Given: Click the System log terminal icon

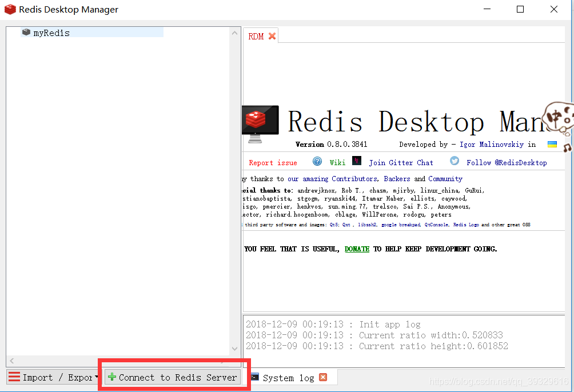Looking at the screenshot, I should coord(255,377).
